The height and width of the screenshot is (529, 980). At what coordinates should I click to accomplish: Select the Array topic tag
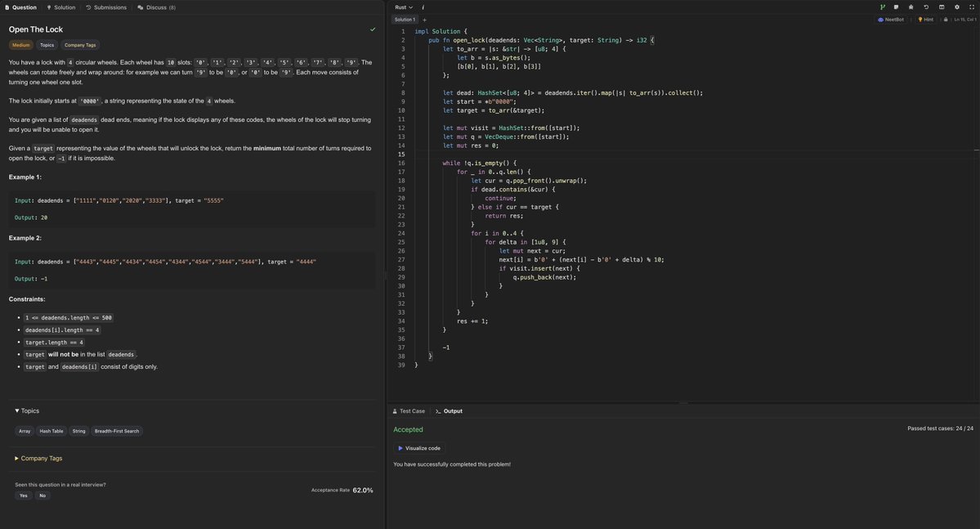(25, 431)
